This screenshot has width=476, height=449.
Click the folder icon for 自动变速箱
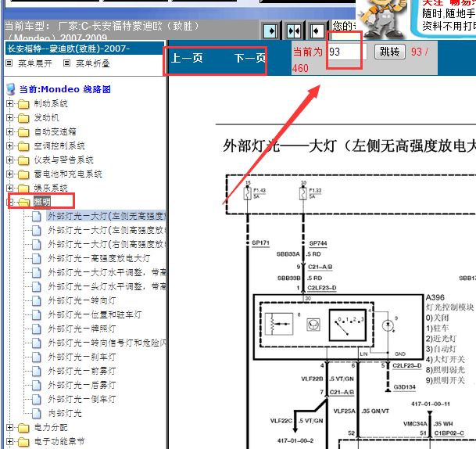(x=23, y=132)
